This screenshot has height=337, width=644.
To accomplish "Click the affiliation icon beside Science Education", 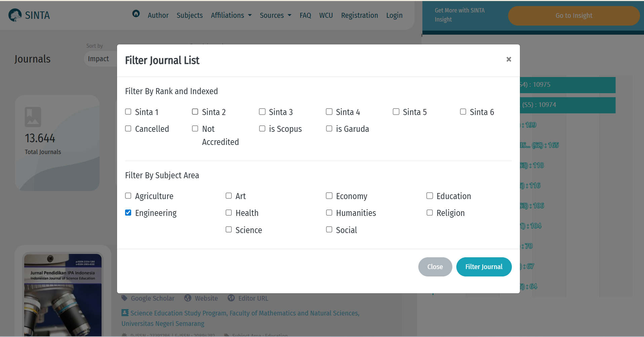I will (x=125, y=313).
